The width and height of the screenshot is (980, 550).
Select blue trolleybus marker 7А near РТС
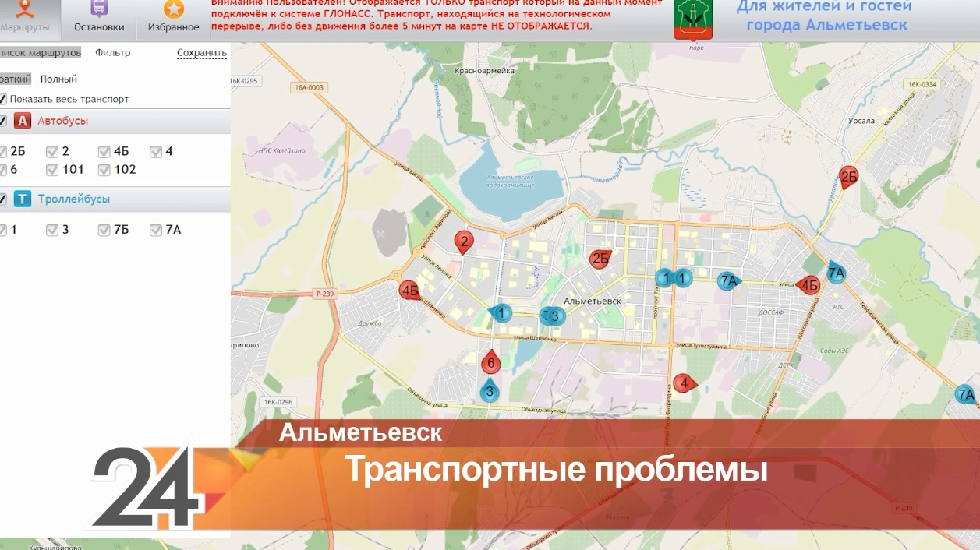tap(836, 273)
